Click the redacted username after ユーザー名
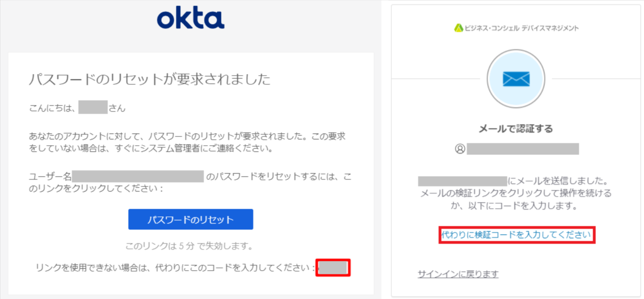The width and height of the screenshot is (644, 299). point(138,177)
